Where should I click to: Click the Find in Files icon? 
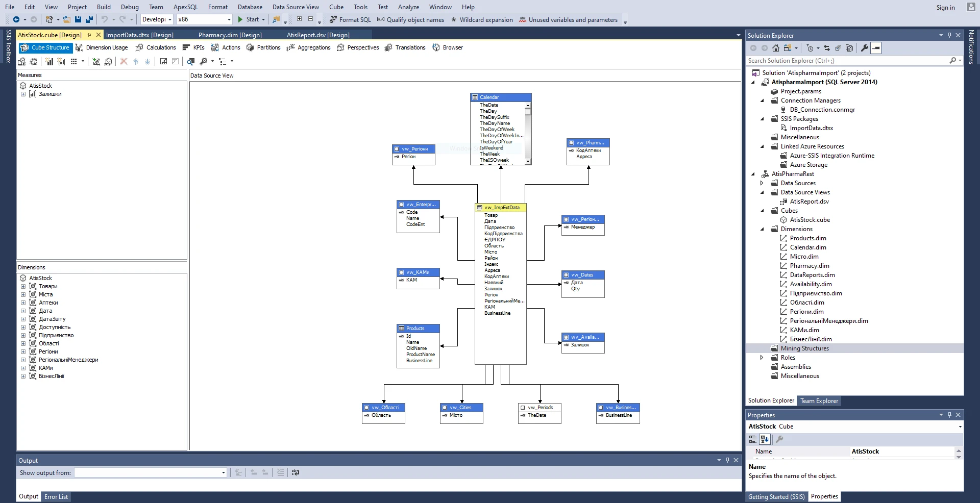pos(276,19)
